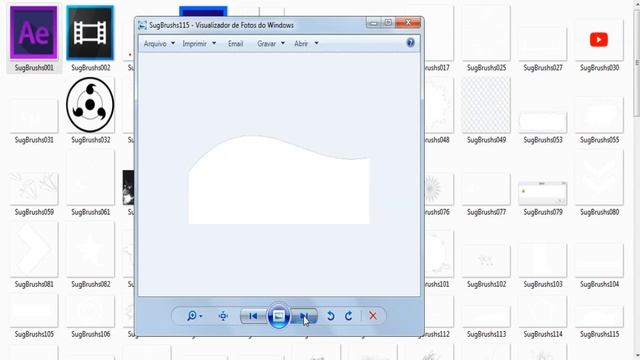This screenshot has height=360, width=640.
Task: Maximize the Photo Viewer window
Action: click(388, 22)
